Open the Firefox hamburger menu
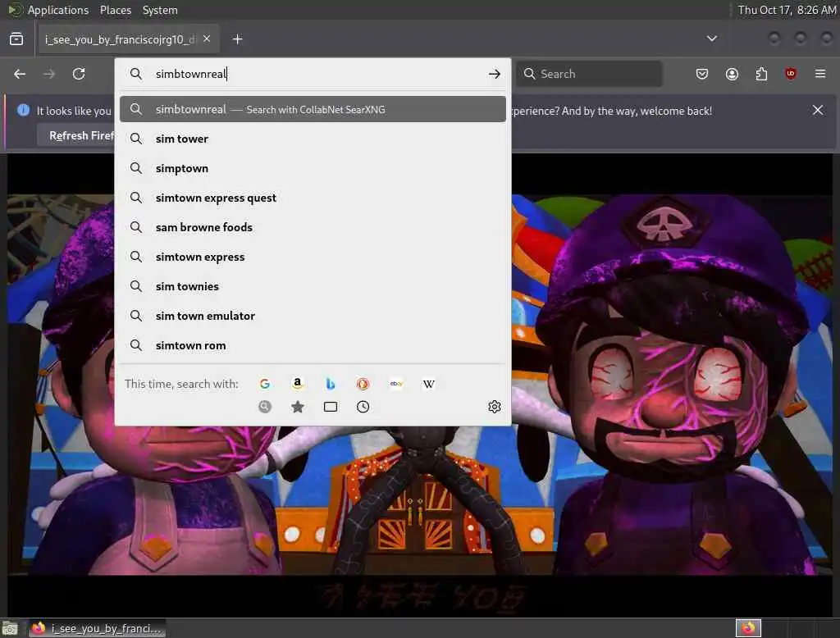 click(820, 74)
